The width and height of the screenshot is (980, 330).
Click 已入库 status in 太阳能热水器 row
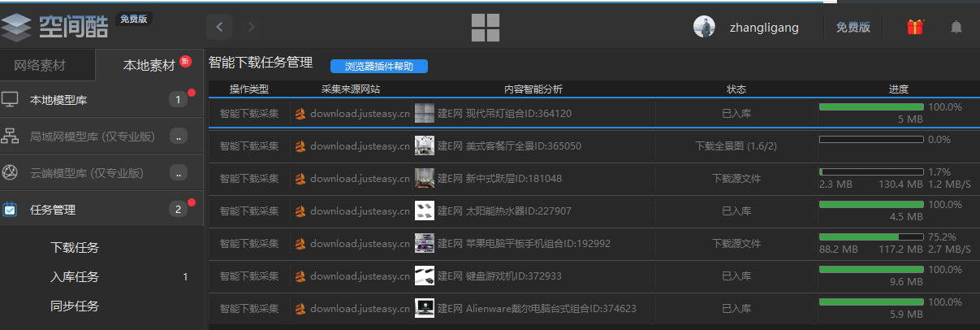click(x=736, y=211)
